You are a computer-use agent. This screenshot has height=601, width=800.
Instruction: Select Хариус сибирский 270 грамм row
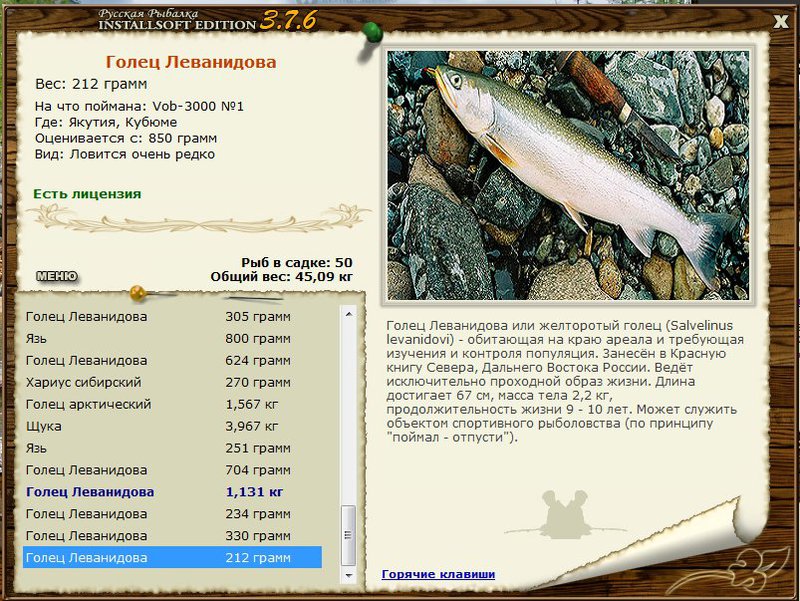pyautogui.click(x=172, y=382)
